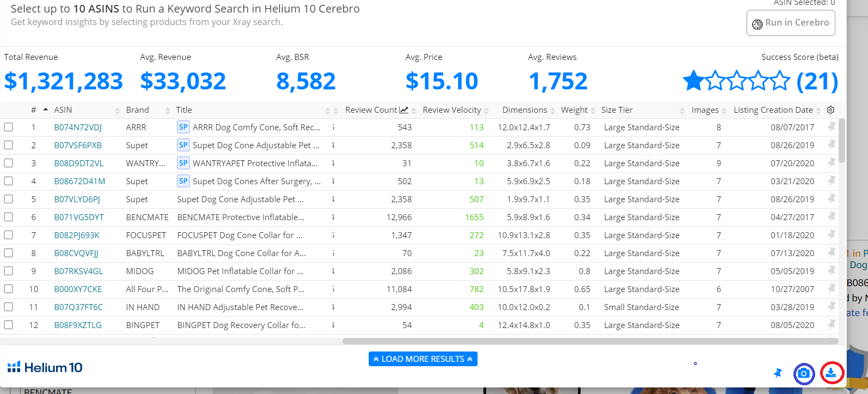Open the table column settings gear

pos(830,110)
